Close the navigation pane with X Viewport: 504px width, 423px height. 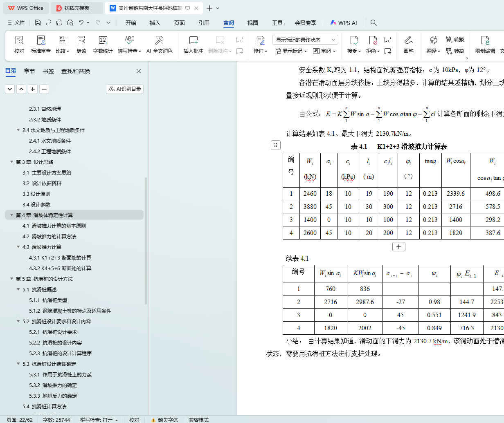point(139,71)
